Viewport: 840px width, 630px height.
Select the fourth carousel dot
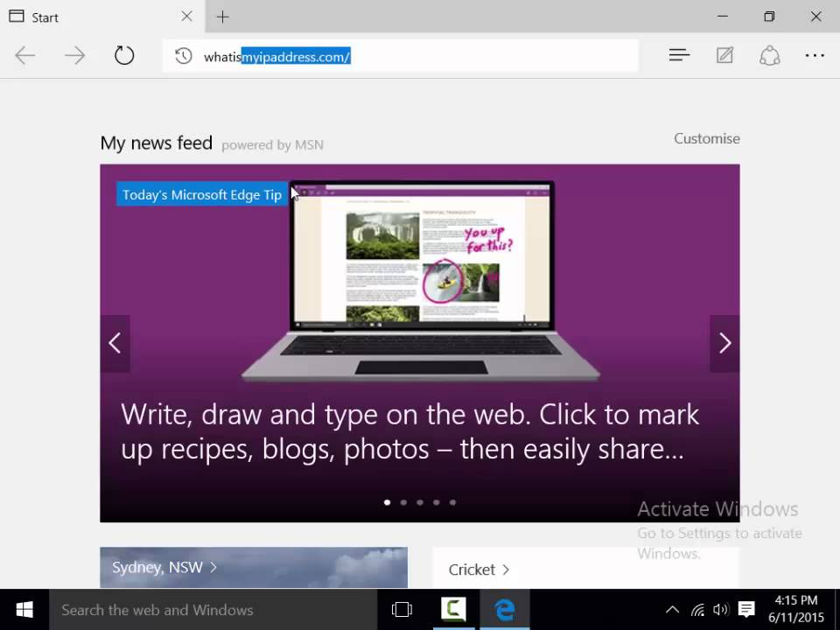pos(437,502)
